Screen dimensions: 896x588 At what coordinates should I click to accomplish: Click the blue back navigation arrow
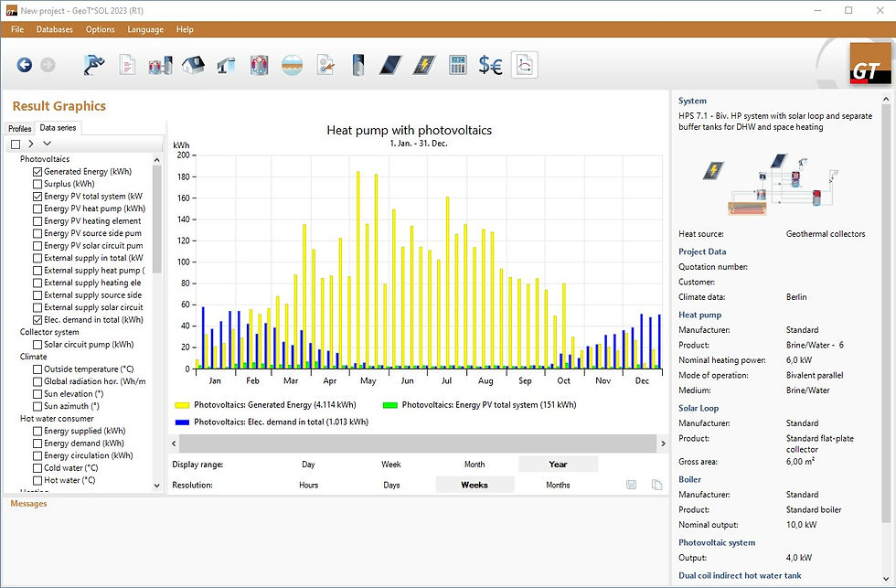coord(25,65)
